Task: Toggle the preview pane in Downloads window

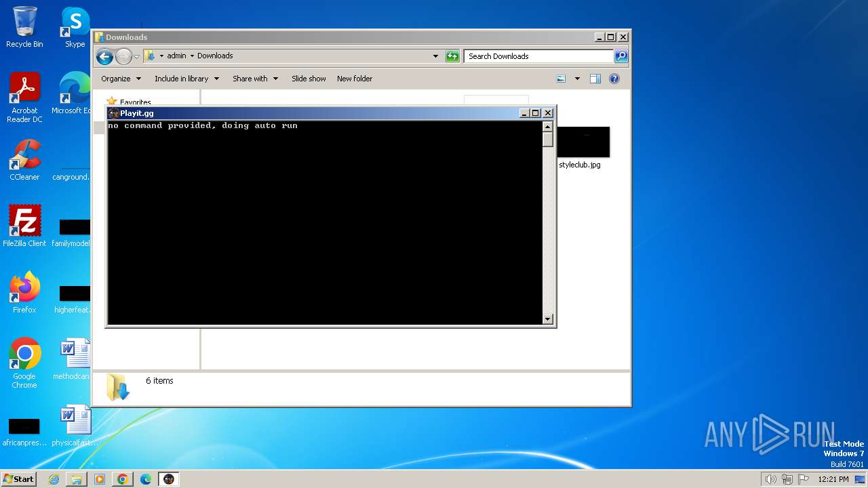Action: click(x=595, y=79)
